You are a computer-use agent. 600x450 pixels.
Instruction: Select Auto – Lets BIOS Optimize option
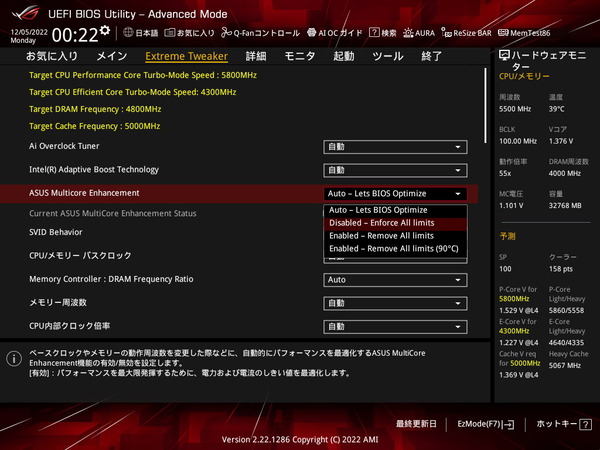(x=395, y=210)
